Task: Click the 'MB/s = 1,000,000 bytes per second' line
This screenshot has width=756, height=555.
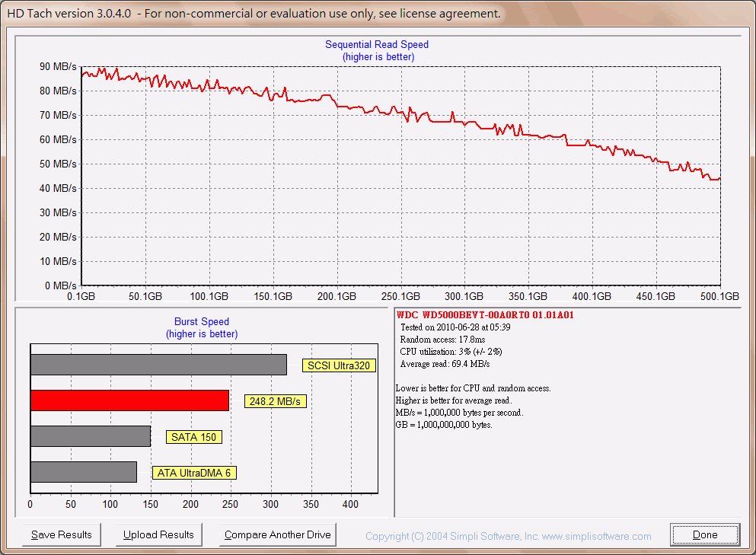Action: tap(460, 413)
